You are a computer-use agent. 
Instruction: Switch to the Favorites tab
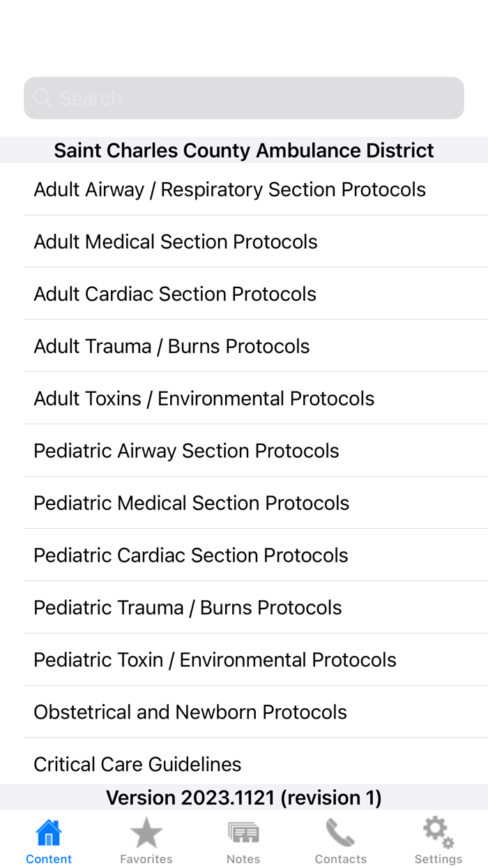[146, 839]
